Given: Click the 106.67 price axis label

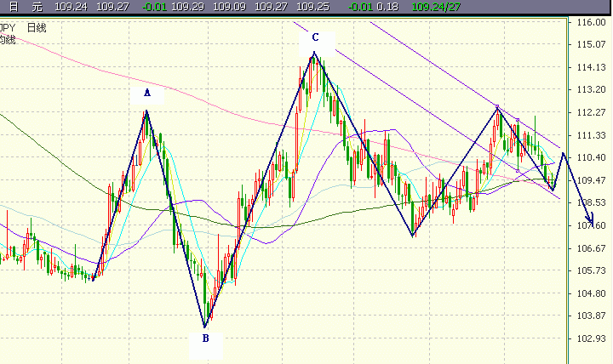Looking at the screenshot, I should (592, 248).
